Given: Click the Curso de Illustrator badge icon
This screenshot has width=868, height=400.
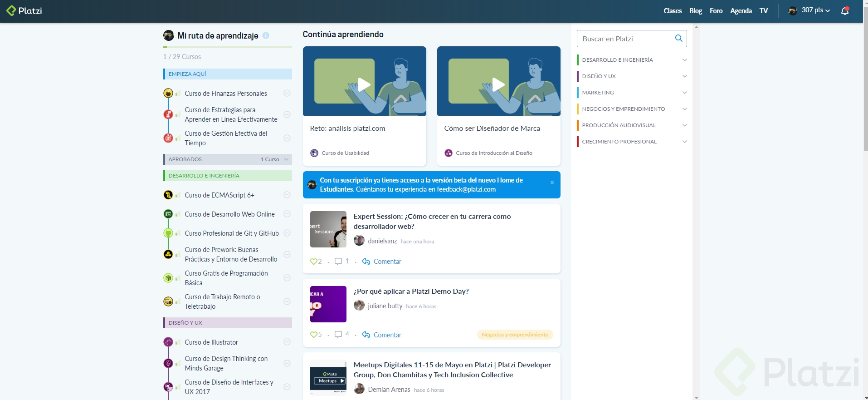Looking at the screenshot, I should click(168, 342).
